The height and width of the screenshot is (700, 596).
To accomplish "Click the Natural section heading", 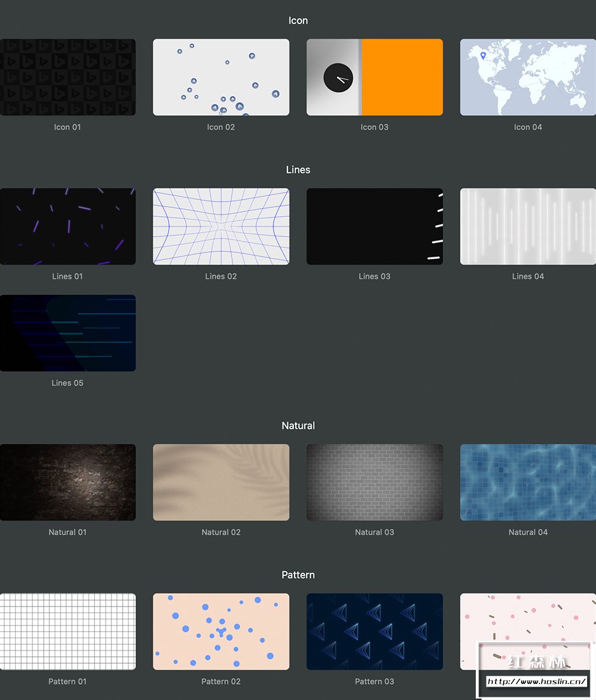I will point(298,425).
